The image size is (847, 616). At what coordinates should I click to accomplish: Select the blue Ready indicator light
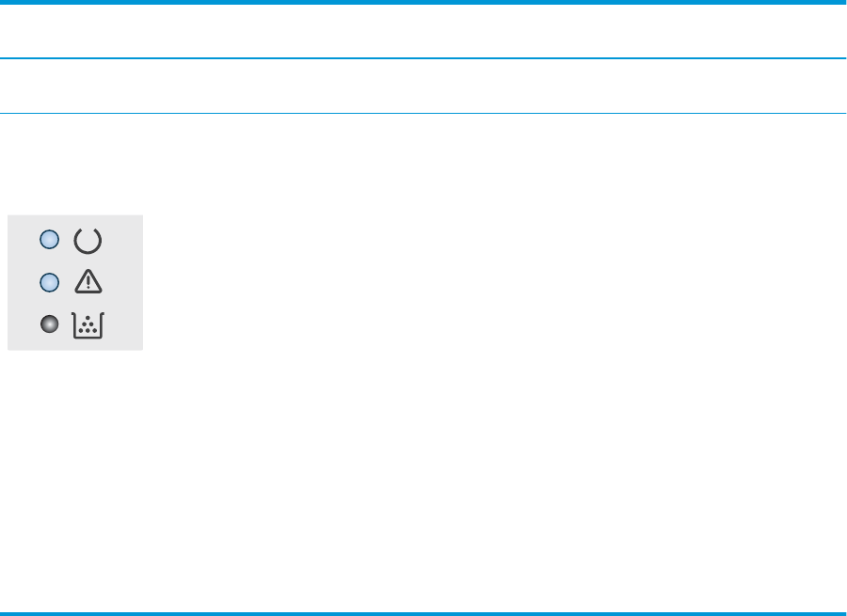click(x=50, y=240)
